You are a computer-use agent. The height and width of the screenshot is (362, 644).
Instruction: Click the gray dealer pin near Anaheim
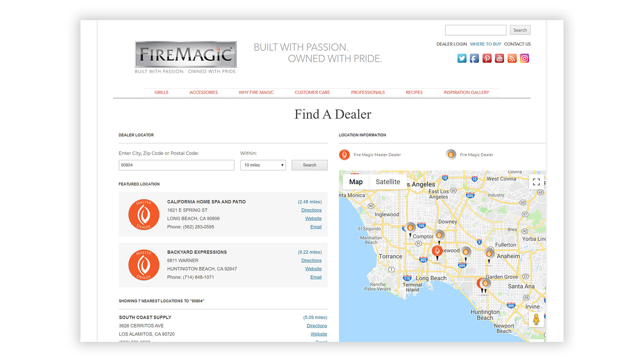[489, 255]
